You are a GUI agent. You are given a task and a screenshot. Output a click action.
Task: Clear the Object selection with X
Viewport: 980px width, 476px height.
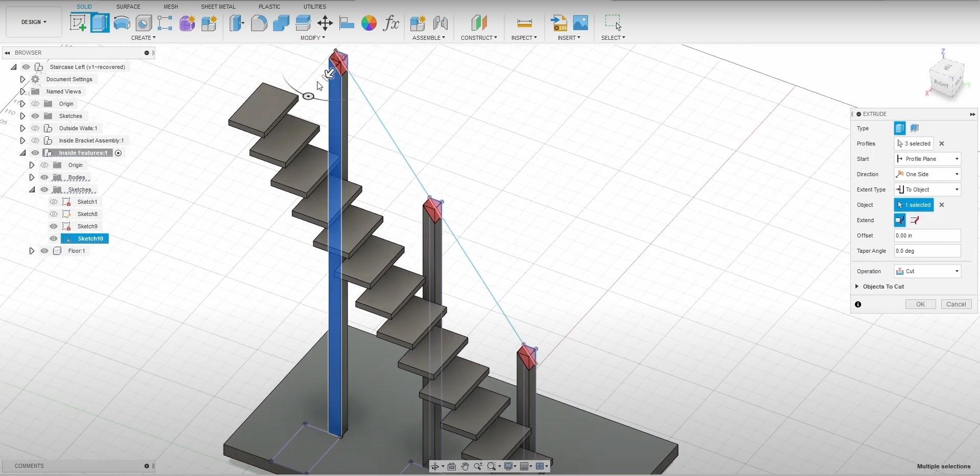pyautogui.click(x=942, y=205)
